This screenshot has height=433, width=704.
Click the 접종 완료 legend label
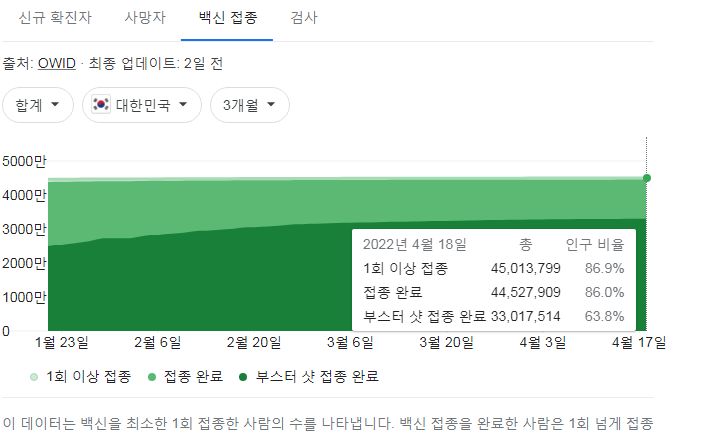tap(193, 376)
